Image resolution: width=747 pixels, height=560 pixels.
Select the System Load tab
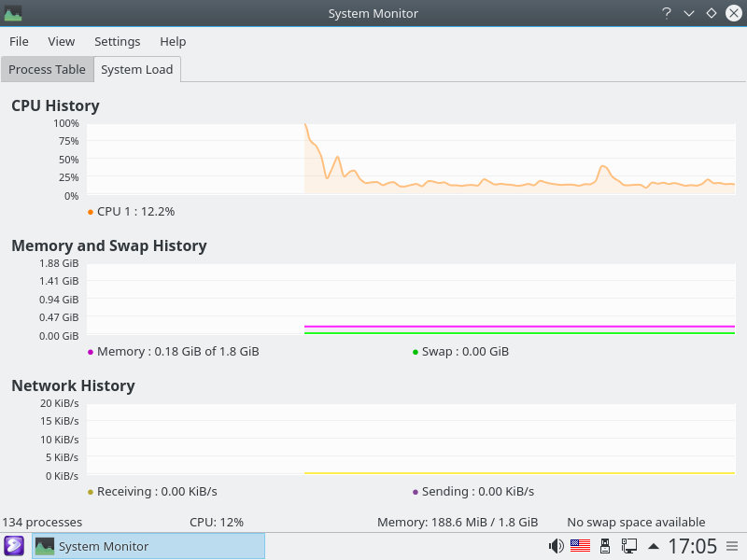click(x=136, y=70)
